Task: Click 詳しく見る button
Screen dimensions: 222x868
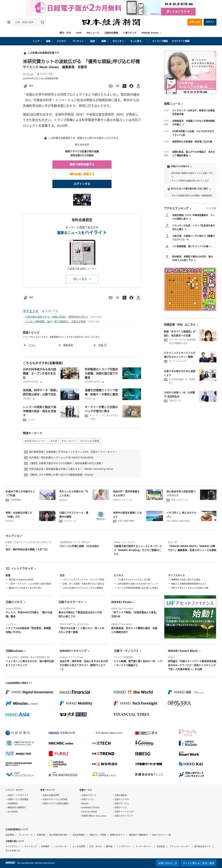Action: click(82, 279)
